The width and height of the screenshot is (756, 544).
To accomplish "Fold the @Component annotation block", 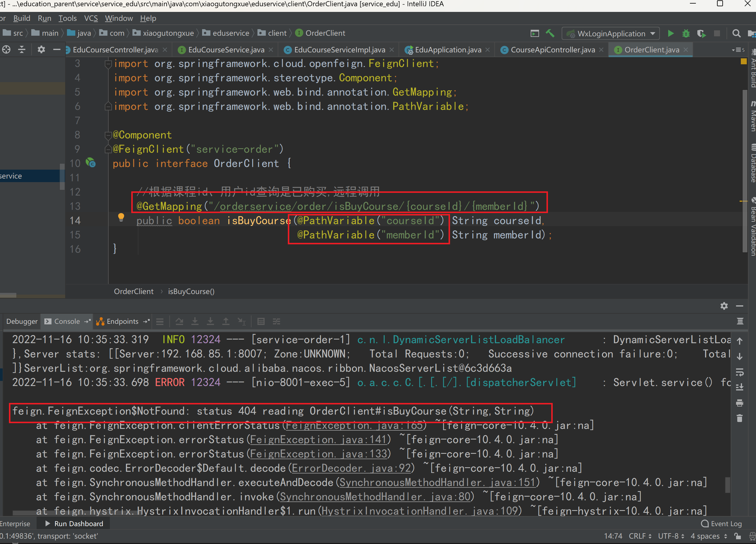I will coord(108,135).
